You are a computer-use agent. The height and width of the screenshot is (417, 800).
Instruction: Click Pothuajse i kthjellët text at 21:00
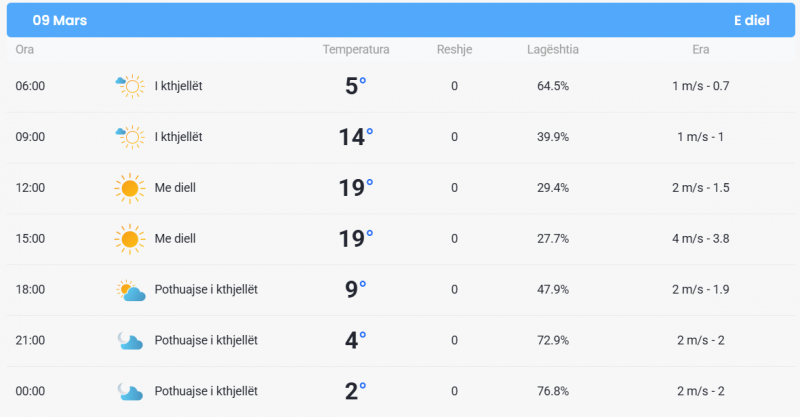pos(206,341)
